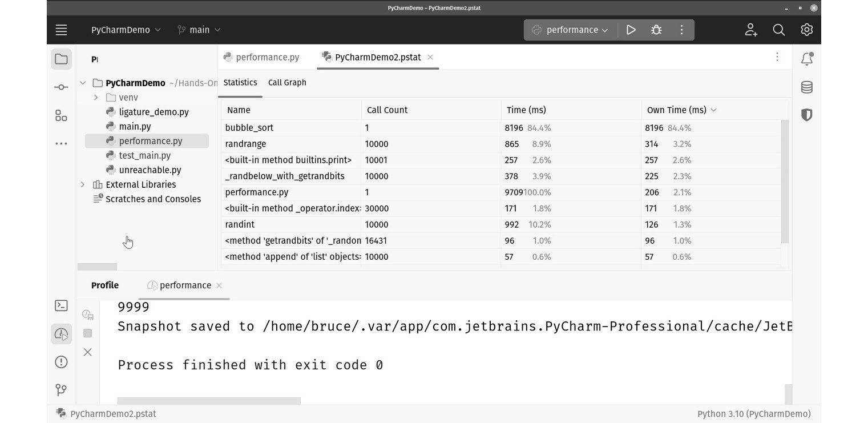
Task: Debug the performance configuration
Action: (x=656, y=30)
